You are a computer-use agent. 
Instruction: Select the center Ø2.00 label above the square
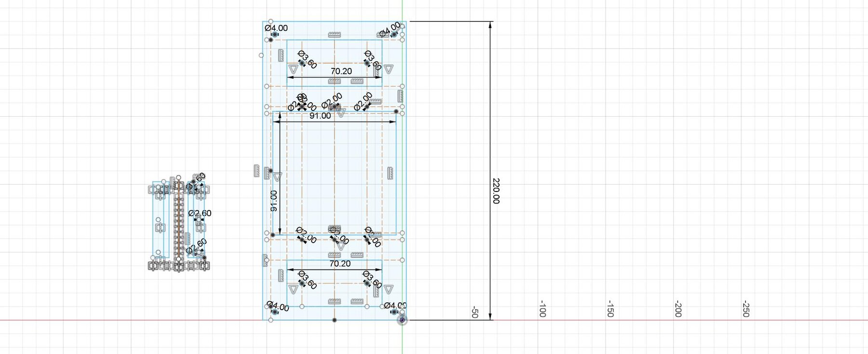pyautogui.click(x=332, y=101)
